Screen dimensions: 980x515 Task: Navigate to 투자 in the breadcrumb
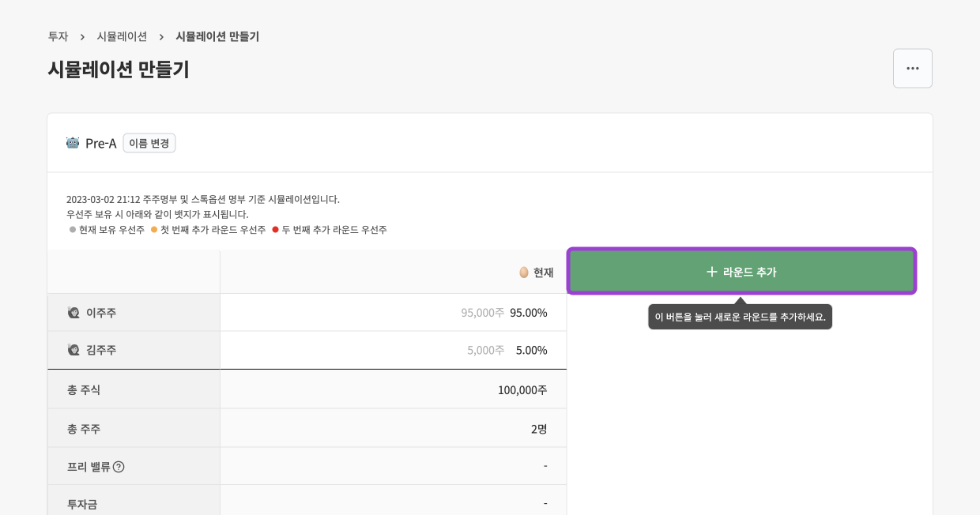[58, 36]
